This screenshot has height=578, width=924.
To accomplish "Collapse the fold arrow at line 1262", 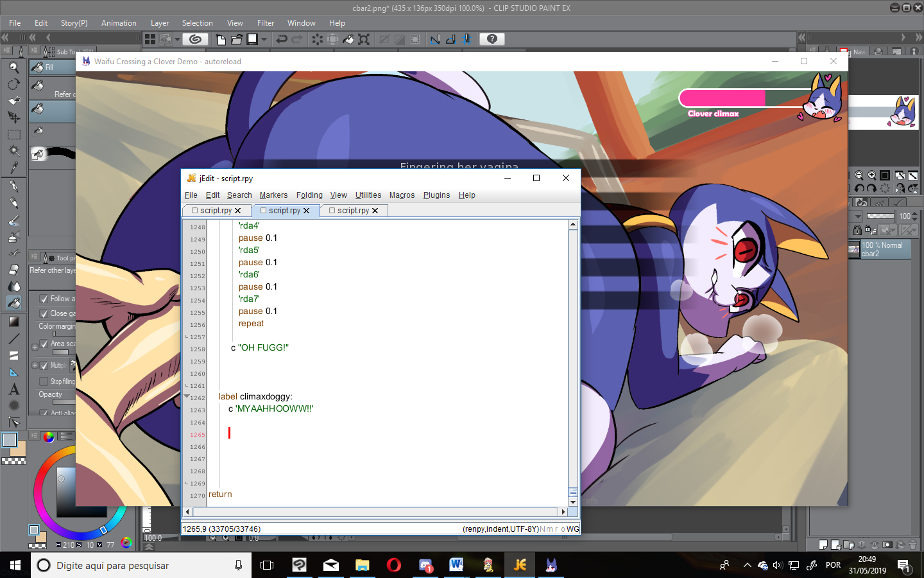I will (187, 396).
